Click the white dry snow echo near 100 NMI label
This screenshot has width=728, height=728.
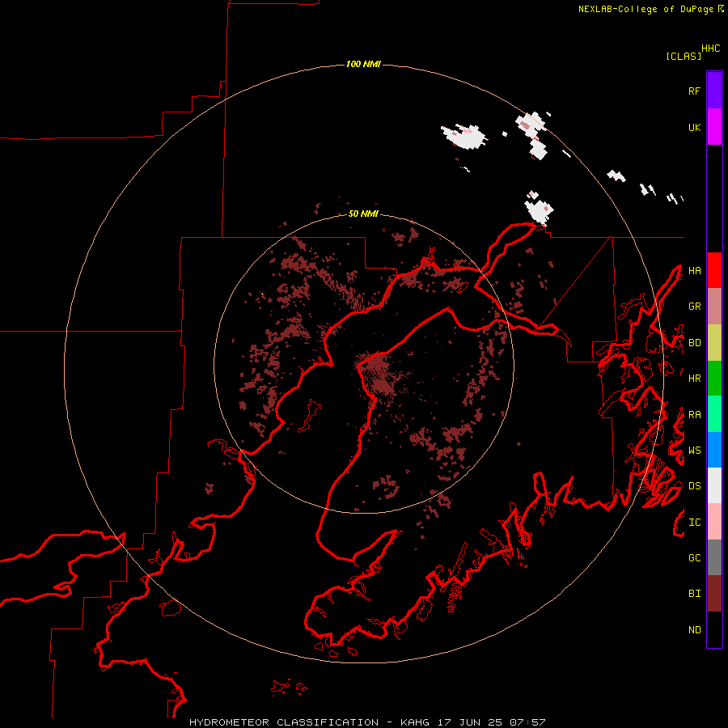pos(464,136)
